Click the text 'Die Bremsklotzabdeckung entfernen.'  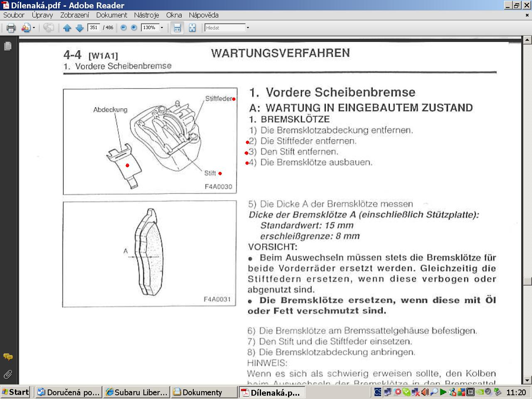click(x=337, y=130)
